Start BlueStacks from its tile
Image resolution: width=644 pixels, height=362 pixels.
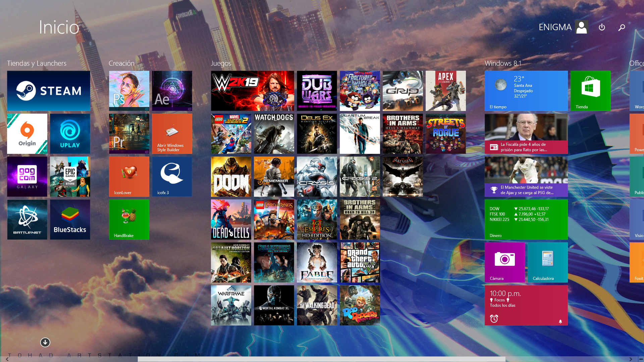click(70, 220)
